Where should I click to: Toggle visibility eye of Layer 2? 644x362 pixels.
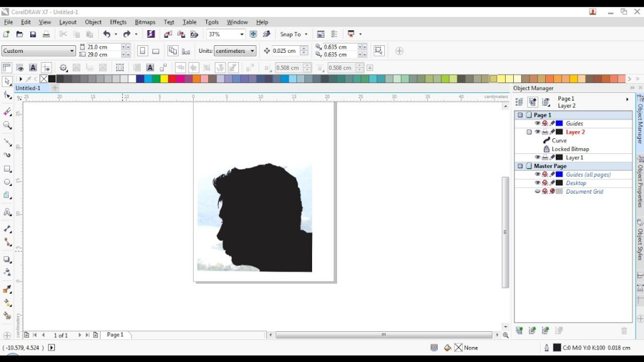[x=537, y=132]
